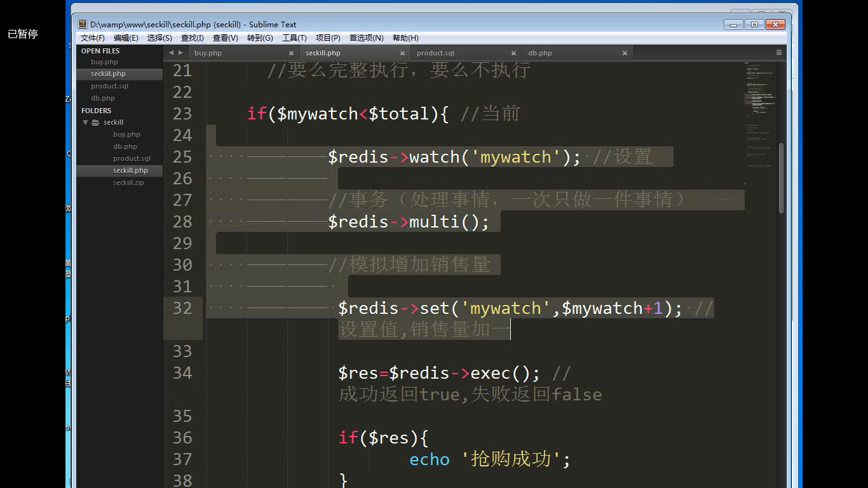
Task: Click the 成功返回true,失败返回false comment
Action: (470, 395)
